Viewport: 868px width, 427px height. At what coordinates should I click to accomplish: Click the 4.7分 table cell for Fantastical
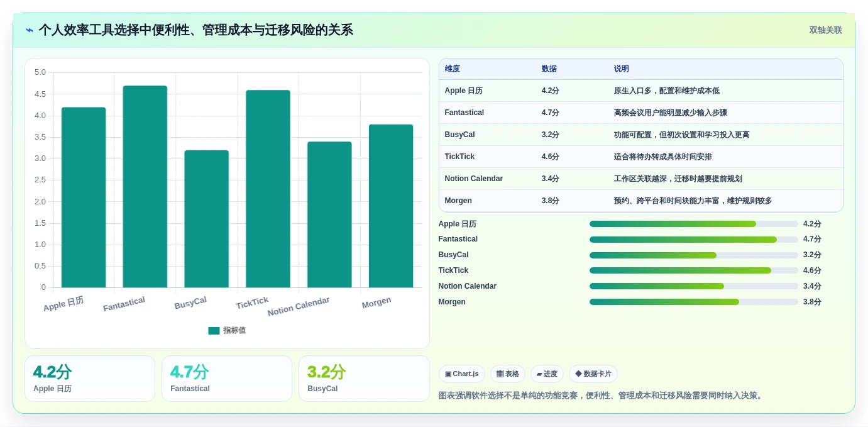point(551,113)
